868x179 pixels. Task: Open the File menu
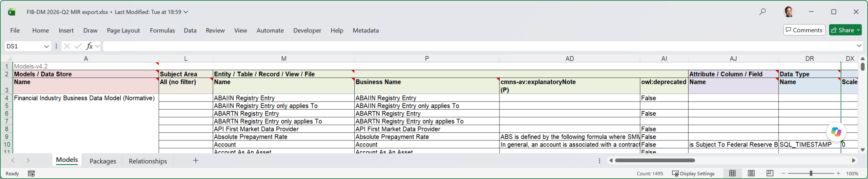15,30
